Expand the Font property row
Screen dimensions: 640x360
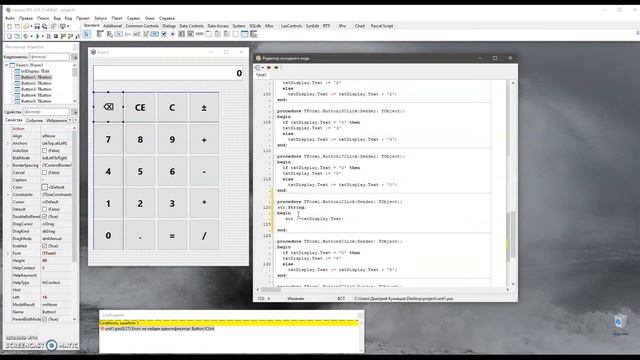click(8, 253)
